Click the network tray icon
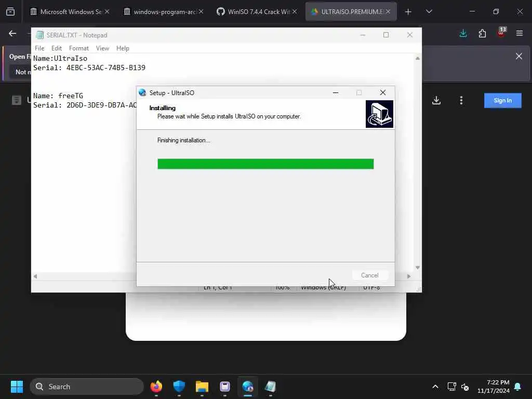The width and height of the screenshot is (532, 399). pos(451,387)
